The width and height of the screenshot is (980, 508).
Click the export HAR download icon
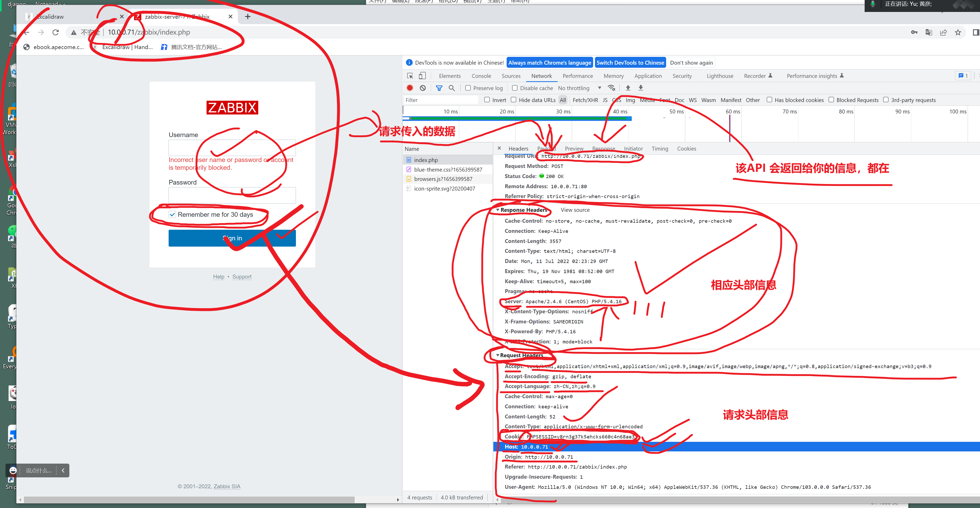tap(641, 88)
